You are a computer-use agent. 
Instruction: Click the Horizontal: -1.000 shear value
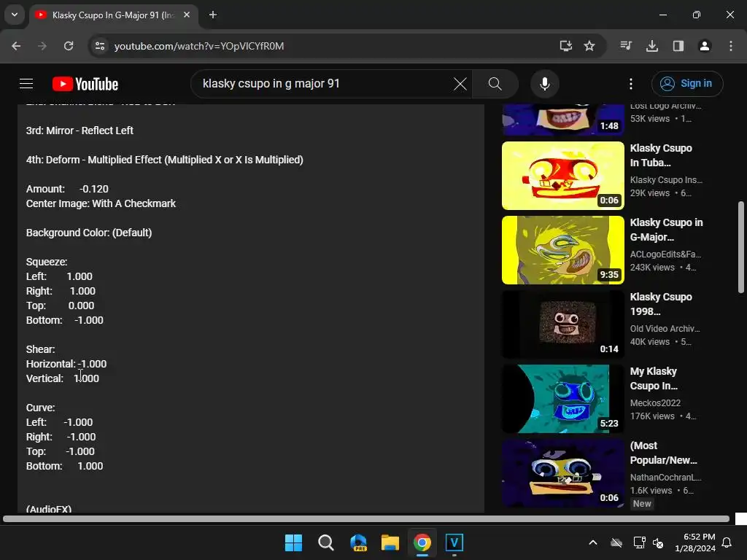[66, 364]
